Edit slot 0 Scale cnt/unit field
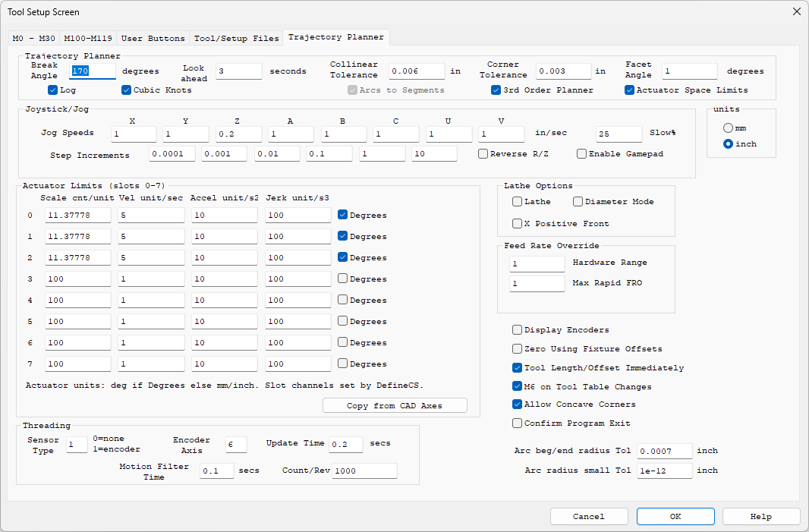Viewport: 809px width, 532px height. point(78,216)
